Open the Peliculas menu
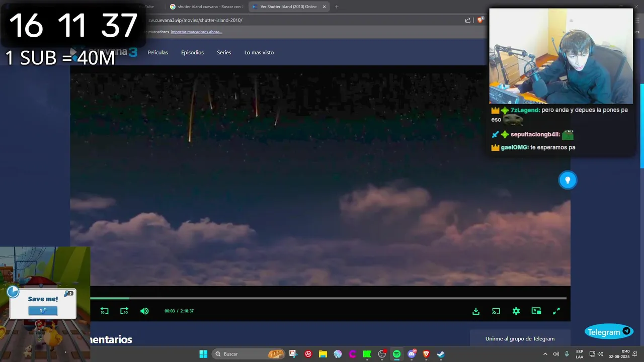 click(158, 52)
